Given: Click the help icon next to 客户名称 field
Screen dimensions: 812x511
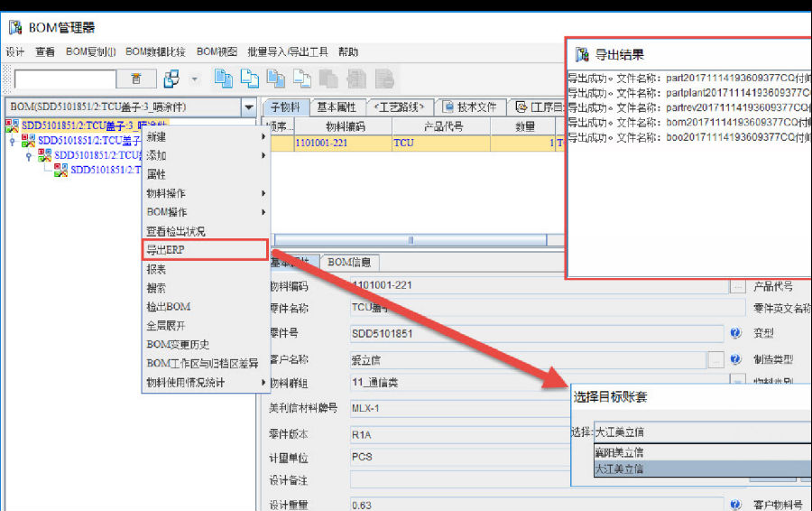Looking at the screenshot, I should point(735,359).
